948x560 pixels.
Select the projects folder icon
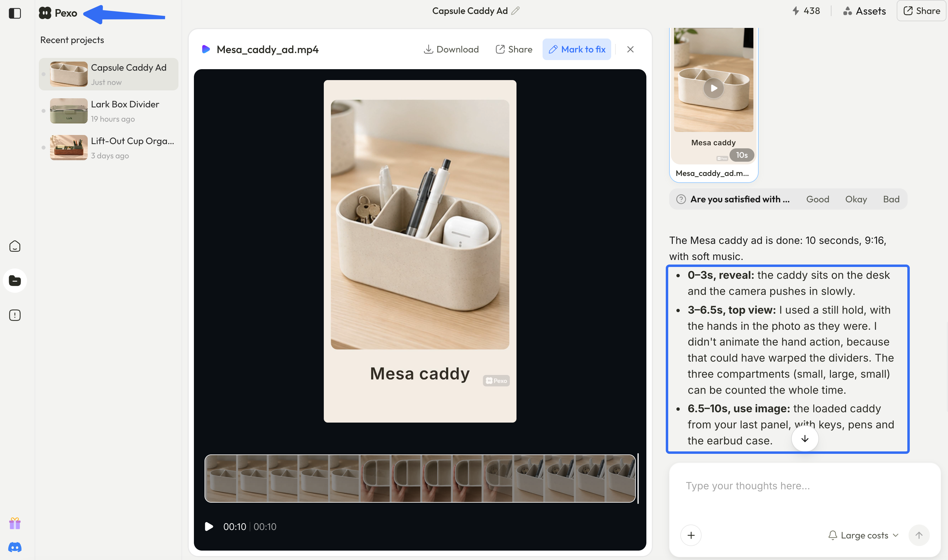[x=15, y=281]
